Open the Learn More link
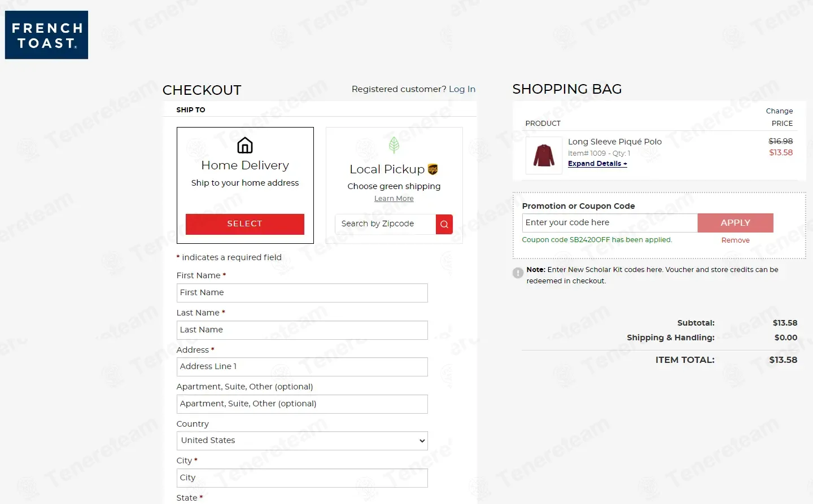813x504 pixels. click(394, 199)
